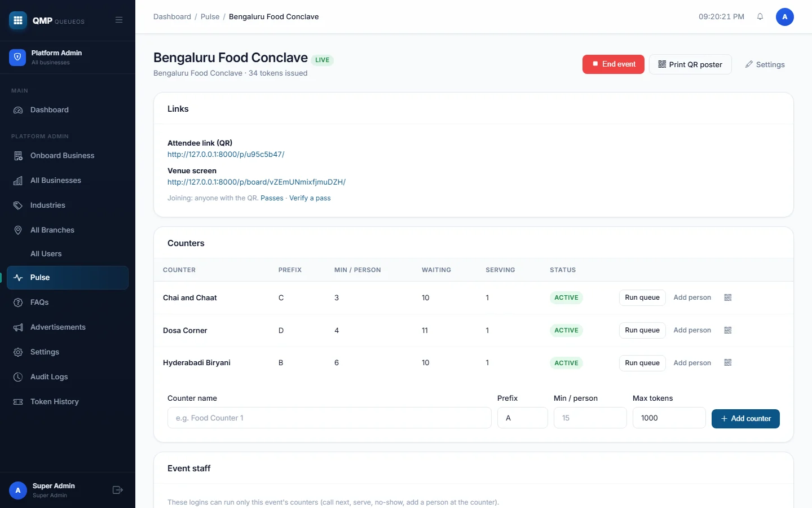This screenshot has height=508, width=812.
Task: Collapse the sidebar with the hamburger icon
Action: (x=119, y=20)
